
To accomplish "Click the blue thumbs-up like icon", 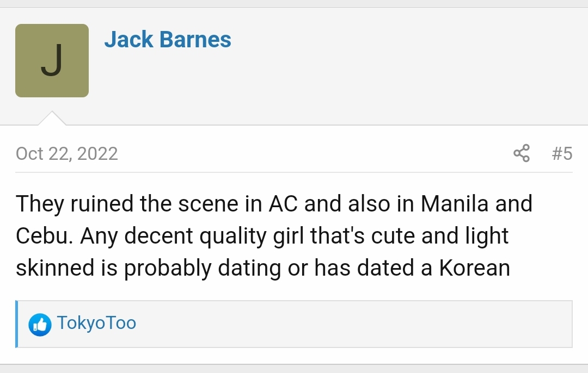I will 40,324.
